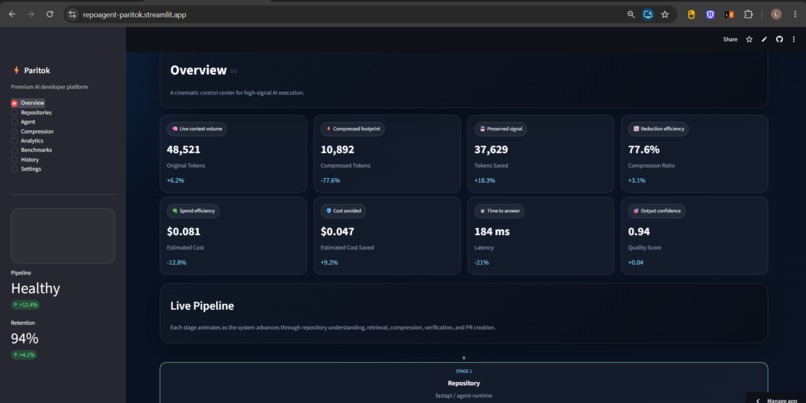806x403 pixels.
Task: Select the History radio option
Action: click(25, 159)
